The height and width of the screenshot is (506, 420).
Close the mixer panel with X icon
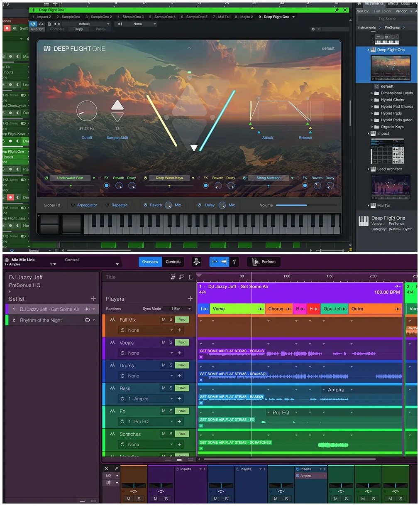pyautogui.click(x=106, y=469)
